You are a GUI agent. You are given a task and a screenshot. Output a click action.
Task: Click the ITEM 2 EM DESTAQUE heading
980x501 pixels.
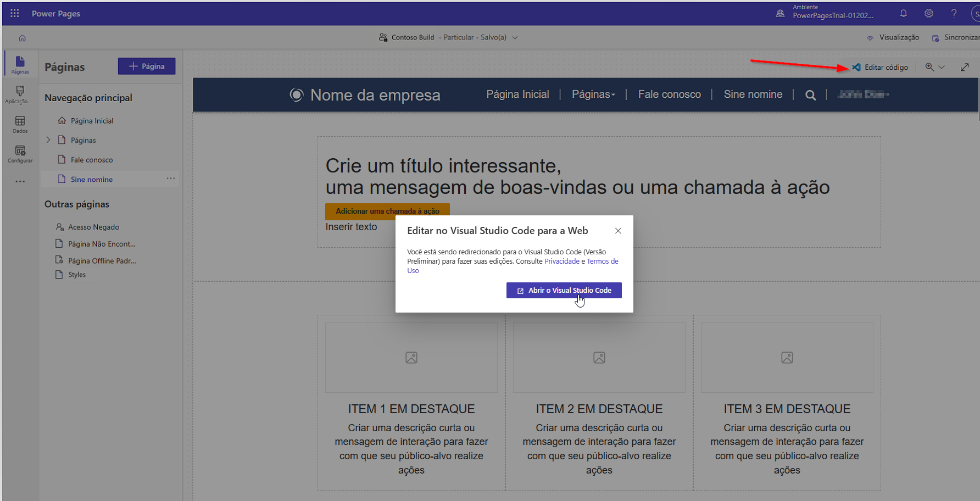(x=599, y=409)
